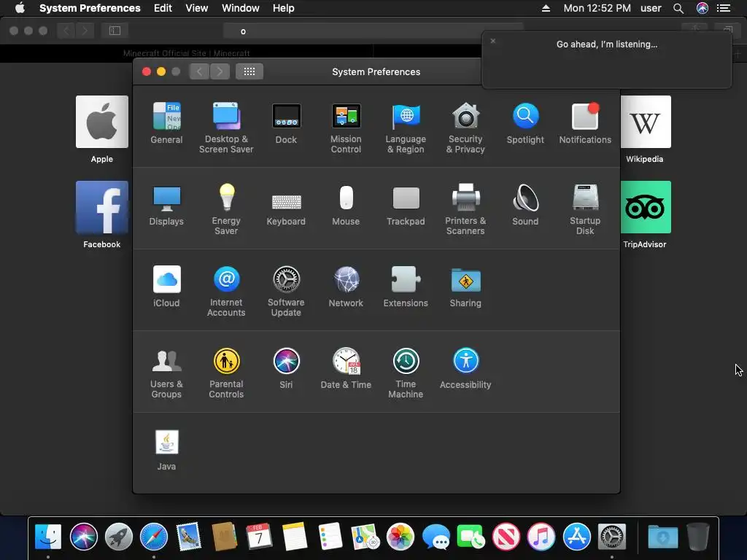Open the Mouse preferences pane
This screenshot has width=747, height=560.
(x=346, y=205)
